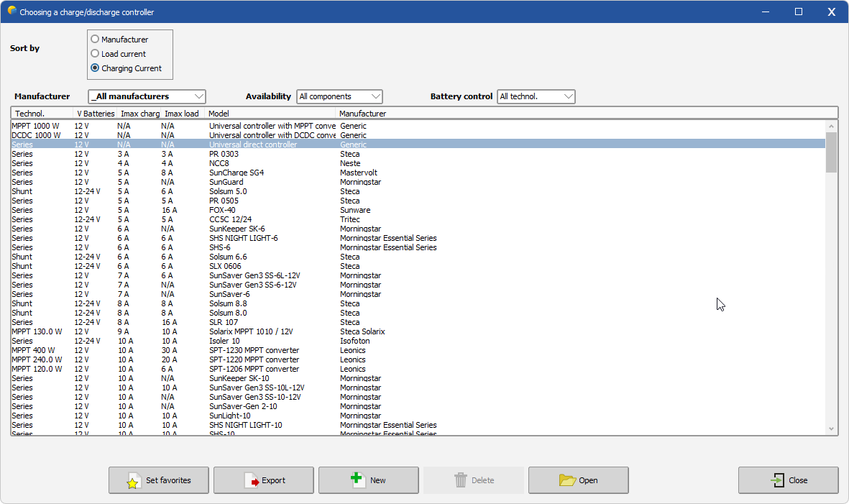Click the Export button
This screenshot has width=849, height=504.
264,480
